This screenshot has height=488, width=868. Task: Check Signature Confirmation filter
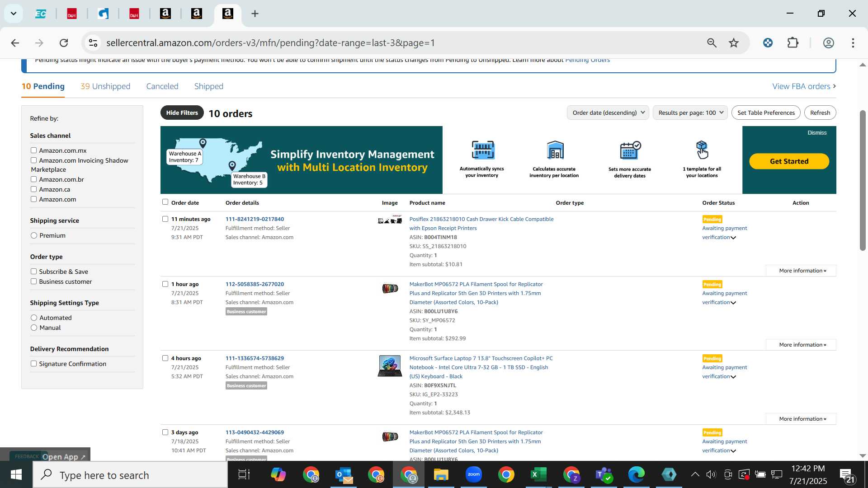33,364
